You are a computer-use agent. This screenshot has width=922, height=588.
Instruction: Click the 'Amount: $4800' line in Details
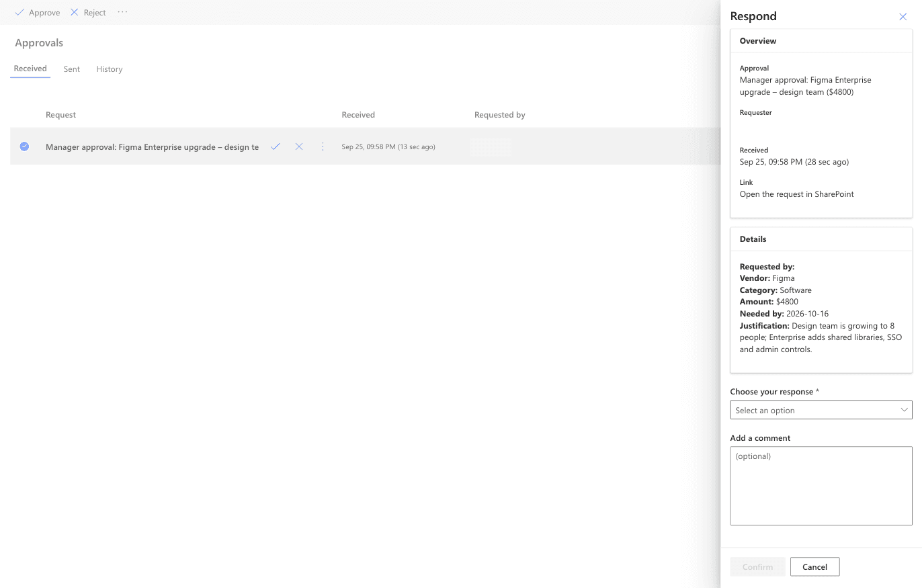(769, 302)
